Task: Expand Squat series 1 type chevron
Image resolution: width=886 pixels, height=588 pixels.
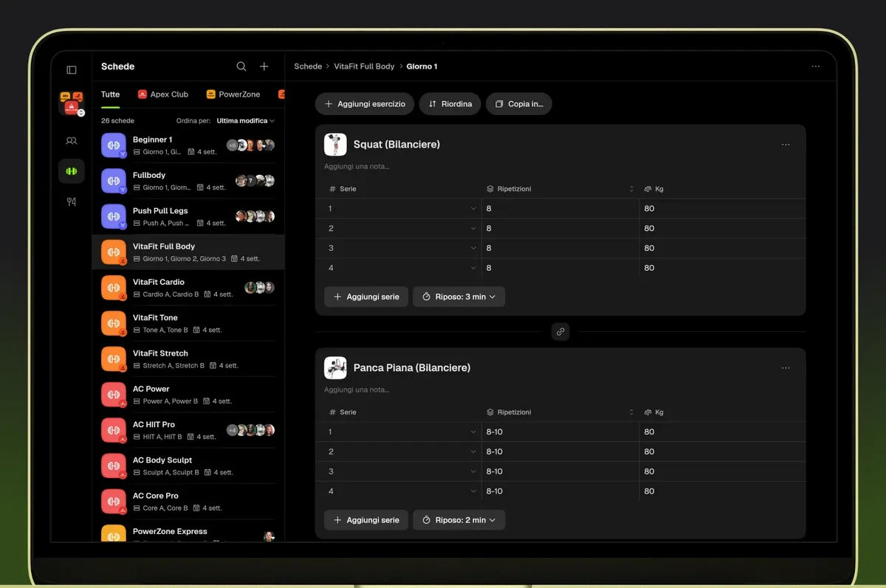Action: coord(473,209)
